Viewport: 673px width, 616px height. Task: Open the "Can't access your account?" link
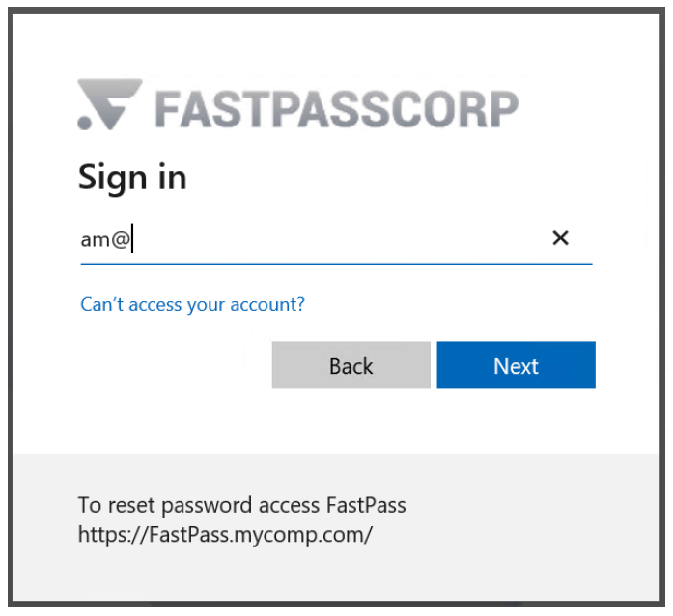[192, 305]
